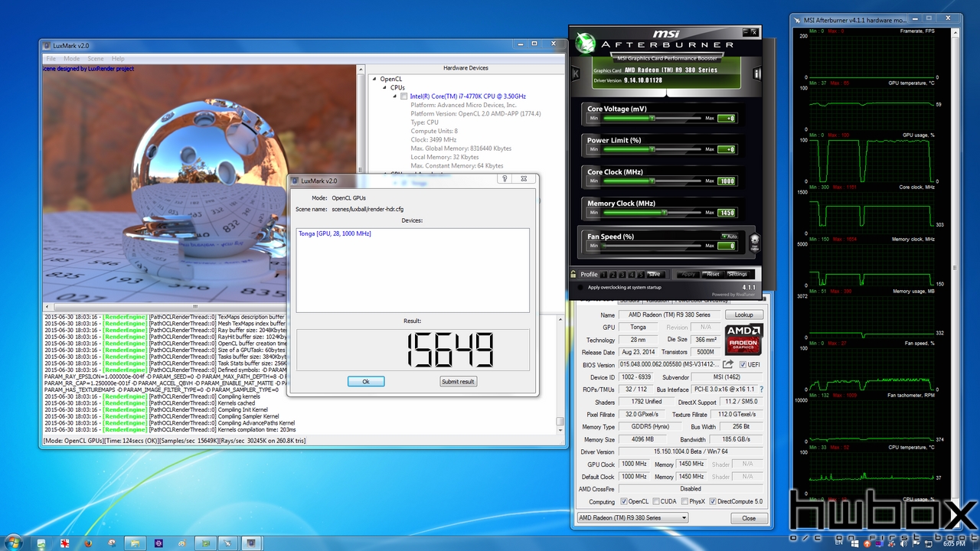Open the Mode menu in LuxMark
Viewport: 980px width, 551px height.
pos(71,59)
